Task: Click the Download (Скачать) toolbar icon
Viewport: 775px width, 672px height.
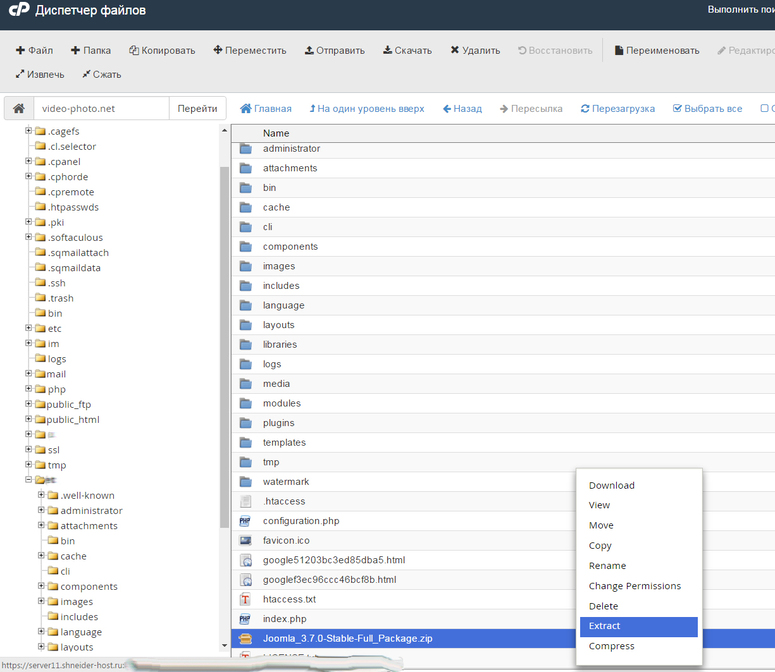Action: point(387,50)
